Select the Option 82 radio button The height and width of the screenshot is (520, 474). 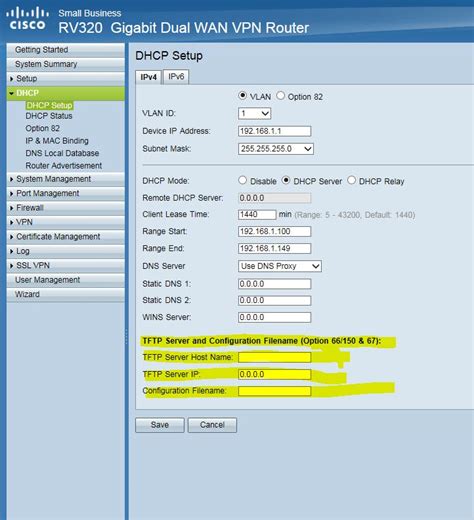(281, 96)
